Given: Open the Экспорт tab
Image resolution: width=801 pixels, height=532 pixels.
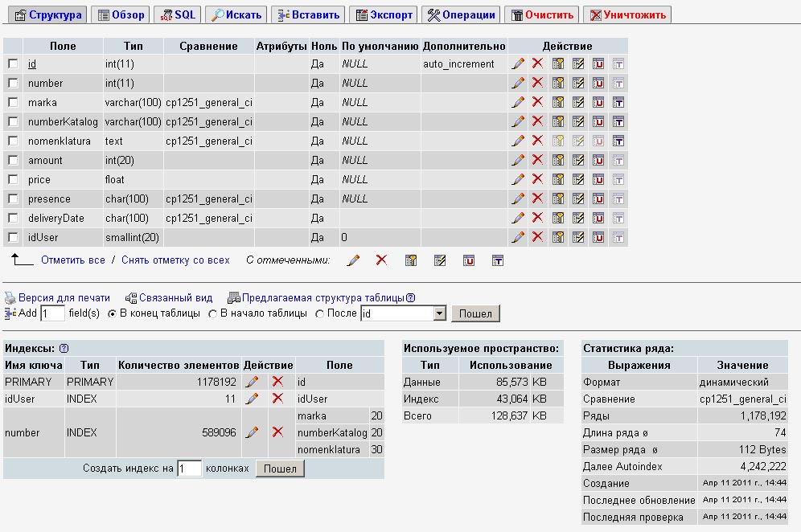Looking at the screenshot, I should point(383,14).
